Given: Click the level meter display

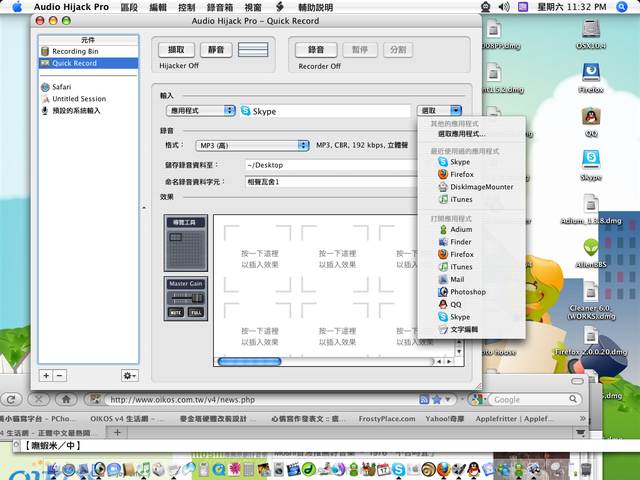Looking at the screenshot, I should [x=253, y=50].
